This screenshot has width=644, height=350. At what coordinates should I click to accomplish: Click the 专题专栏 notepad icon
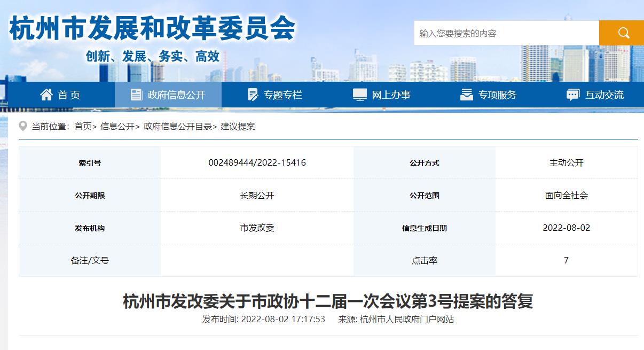tap(253, 95)
